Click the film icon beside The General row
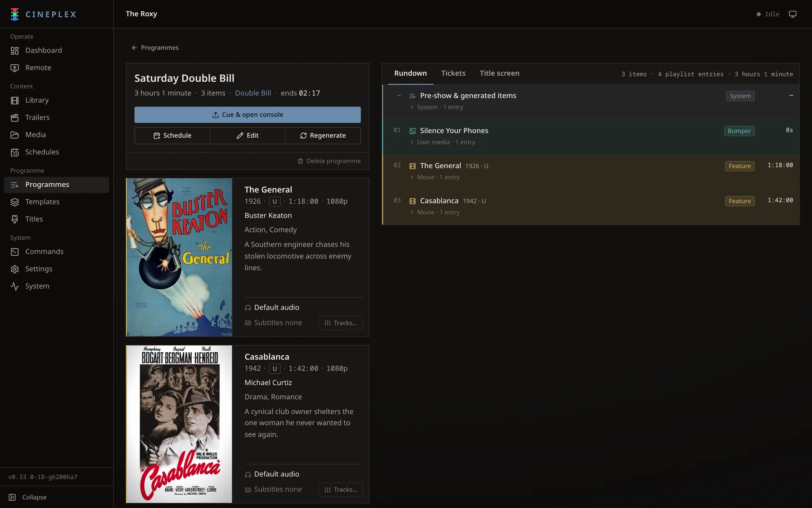812x508 pixels. 412,166
